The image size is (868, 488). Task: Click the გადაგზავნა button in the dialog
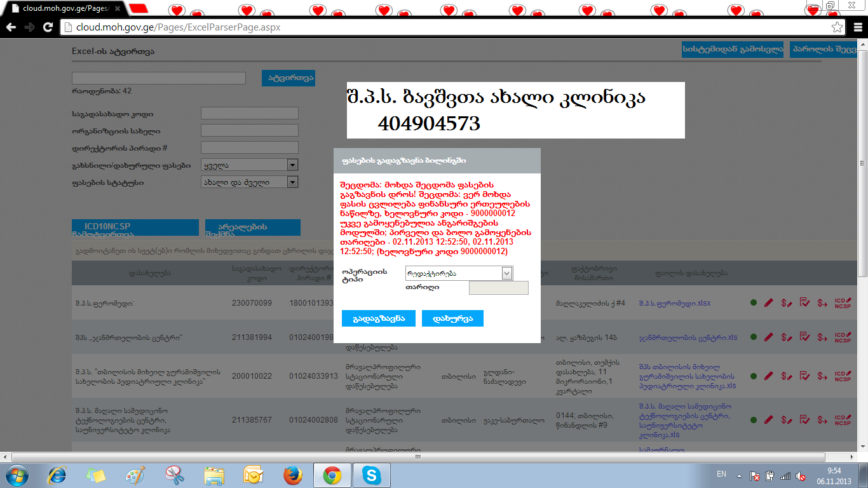(378, 318)
